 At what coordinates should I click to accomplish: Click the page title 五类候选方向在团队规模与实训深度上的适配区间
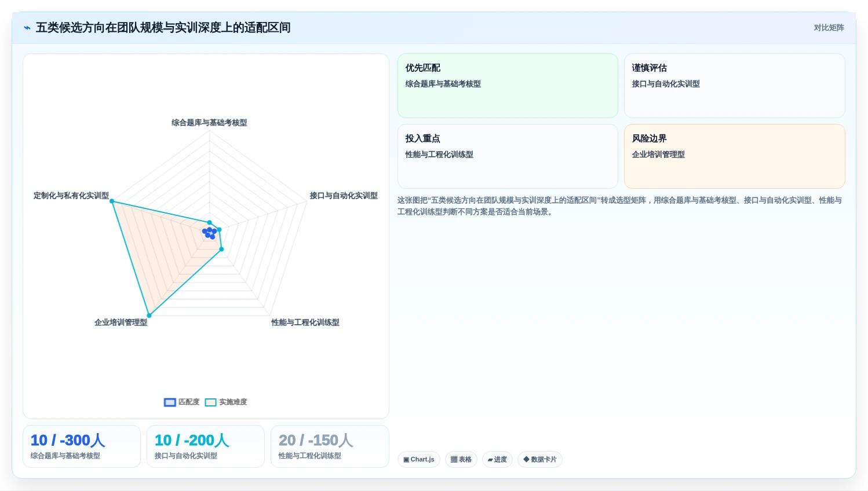point(163,28)
